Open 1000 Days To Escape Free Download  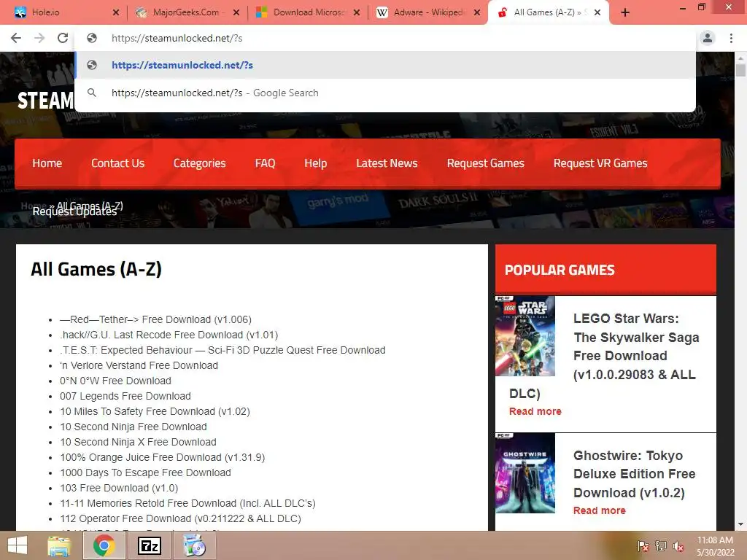point(145,472)
